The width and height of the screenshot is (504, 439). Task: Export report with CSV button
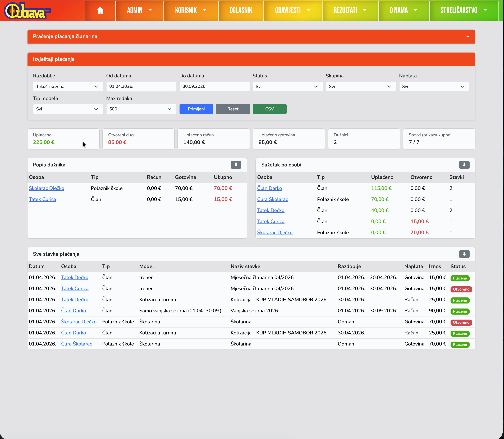click(x=269, y=109)
